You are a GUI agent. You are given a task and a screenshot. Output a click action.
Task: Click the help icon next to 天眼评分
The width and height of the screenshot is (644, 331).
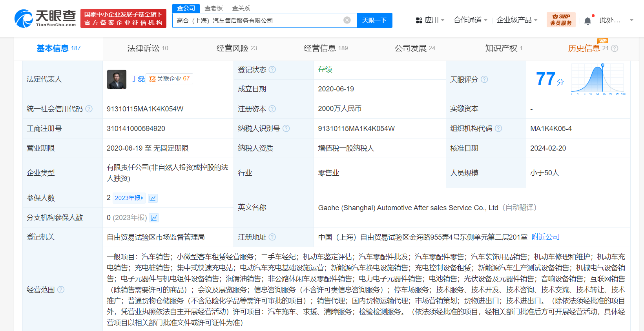[x=484, y=80]
